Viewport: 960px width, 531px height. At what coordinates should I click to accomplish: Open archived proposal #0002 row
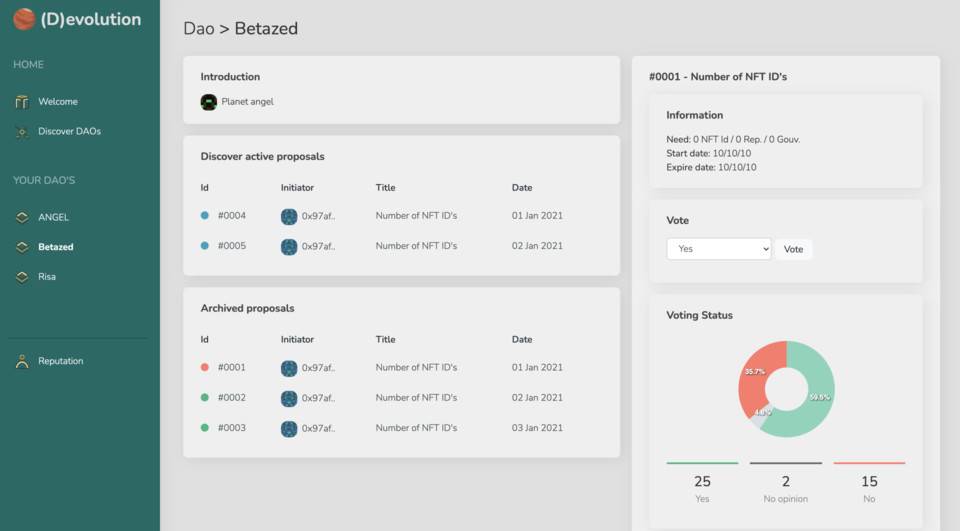point(401,397)
